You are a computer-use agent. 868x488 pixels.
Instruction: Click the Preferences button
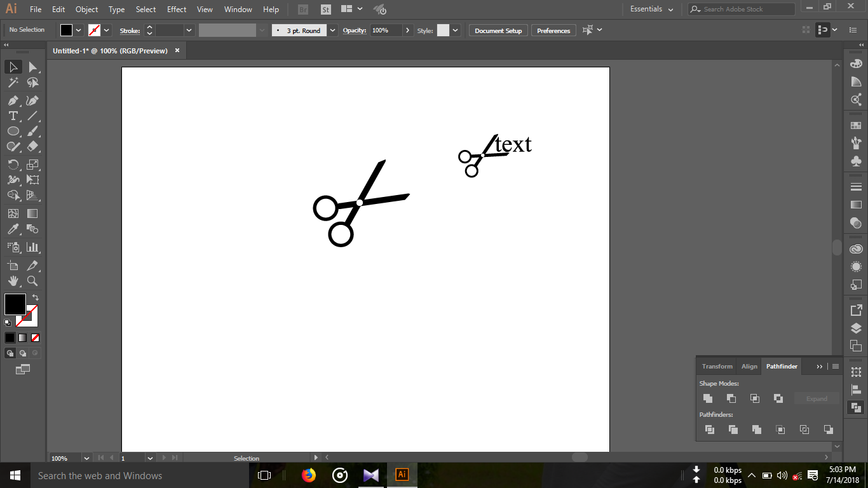553,30
